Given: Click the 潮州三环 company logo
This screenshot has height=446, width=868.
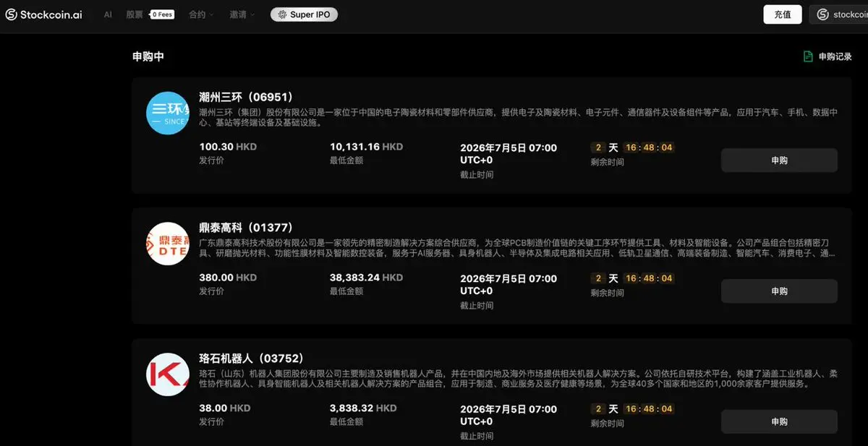Looking at the screenshot, I should click(x=168, y=113).
